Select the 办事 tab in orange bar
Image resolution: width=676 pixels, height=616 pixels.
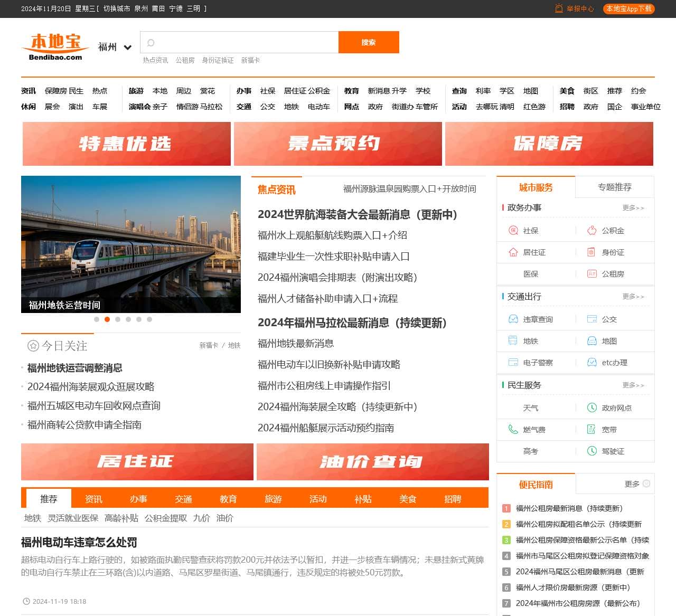coord(138,499)
